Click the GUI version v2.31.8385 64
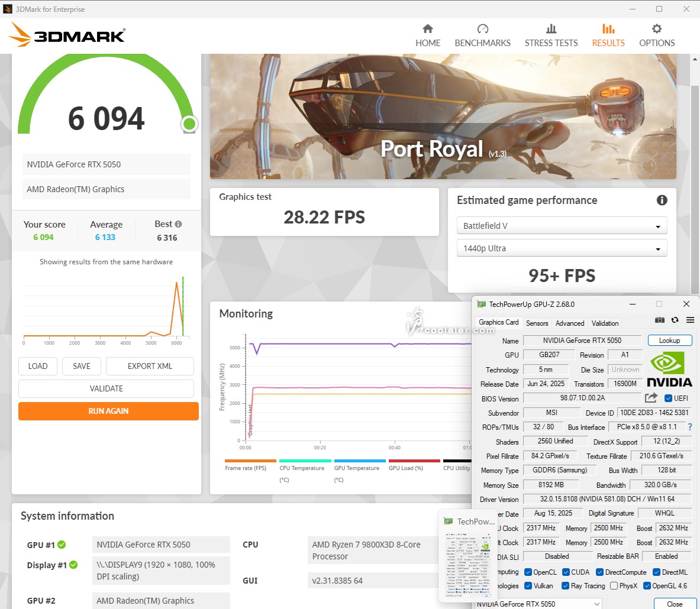700x609 pixels. click(373, 581)
